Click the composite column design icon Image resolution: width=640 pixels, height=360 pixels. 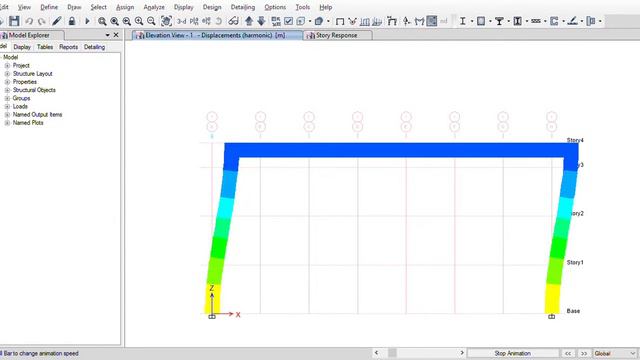(x=518, y=21)
